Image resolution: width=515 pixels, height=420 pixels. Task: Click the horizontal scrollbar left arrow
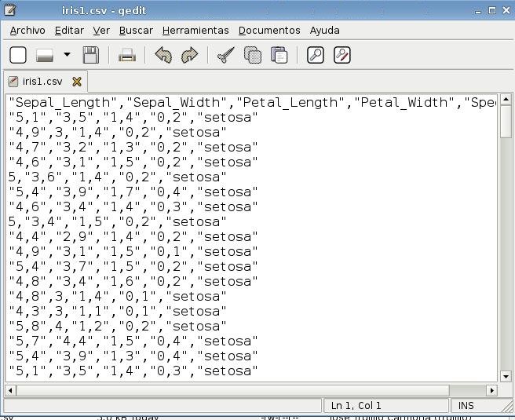pos(10,390)
